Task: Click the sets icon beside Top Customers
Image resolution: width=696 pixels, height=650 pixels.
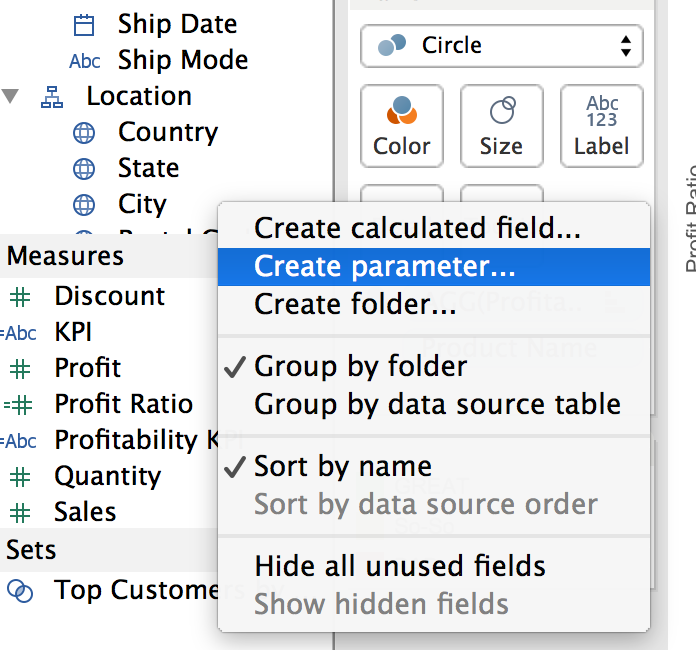Action: (x=19, y=591)
